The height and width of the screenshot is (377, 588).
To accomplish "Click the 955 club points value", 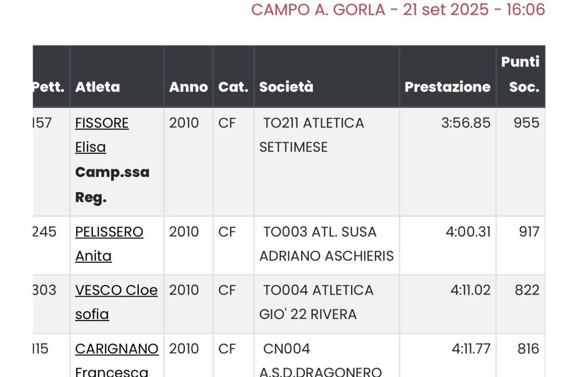I will pyautogui.click(x=526, y=123).
